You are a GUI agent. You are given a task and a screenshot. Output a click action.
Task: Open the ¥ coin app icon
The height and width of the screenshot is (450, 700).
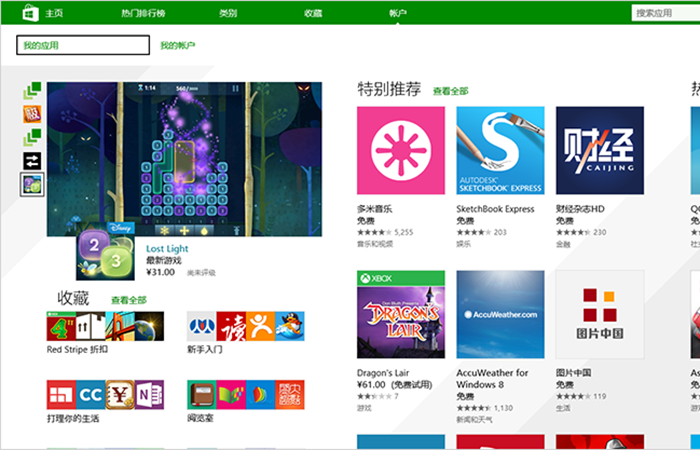click(120, 395)
